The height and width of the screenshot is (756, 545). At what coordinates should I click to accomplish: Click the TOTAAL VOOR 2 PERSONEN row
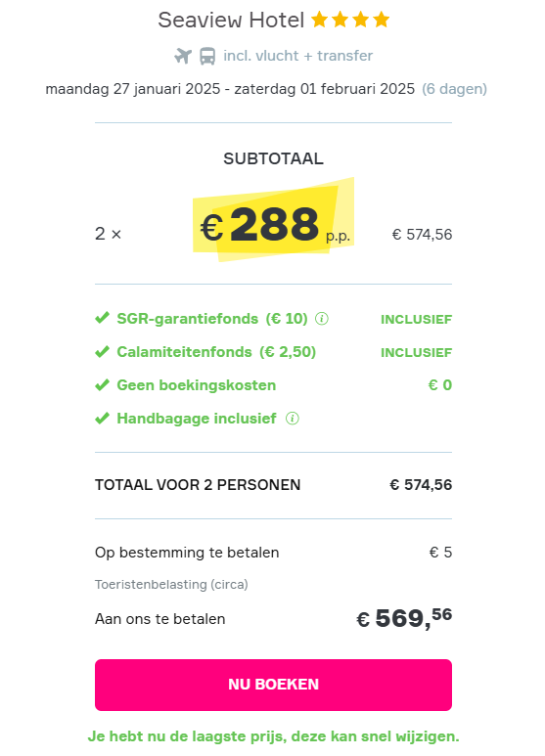[273, 484]
